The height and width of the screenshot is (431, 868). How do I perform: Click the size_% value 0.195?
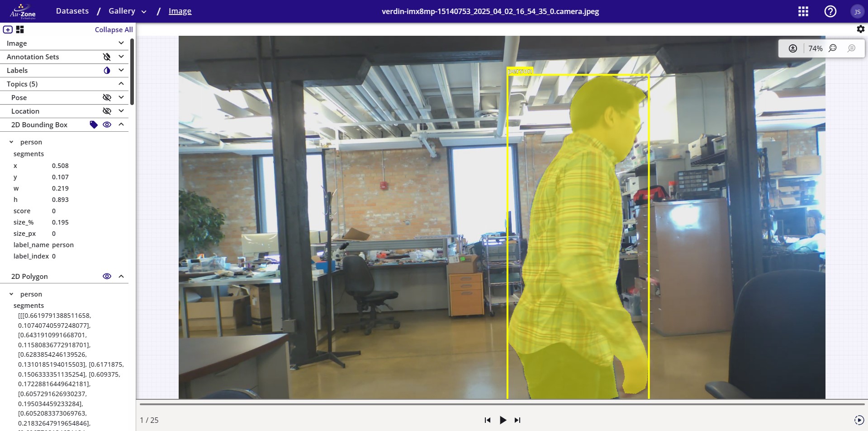(60, 222)
